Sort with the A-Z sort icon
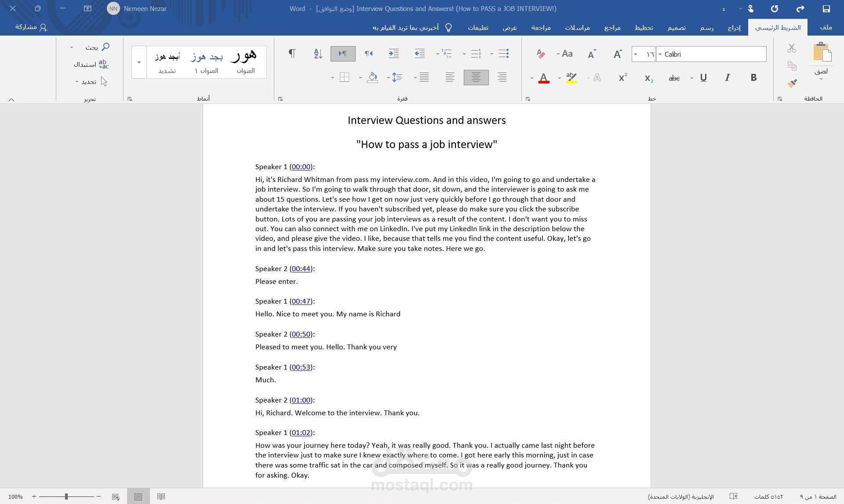The image size is (844, 504). [x=318, y=54]
